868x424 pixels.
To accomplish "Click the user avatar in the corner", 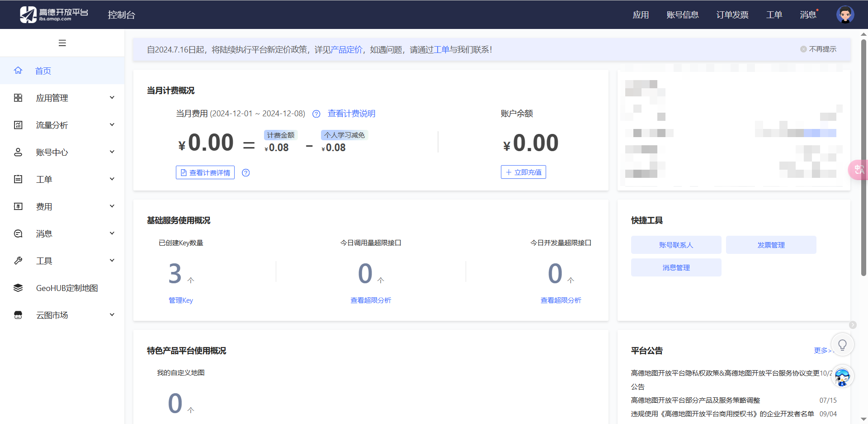I will click(x=844, y=14).
